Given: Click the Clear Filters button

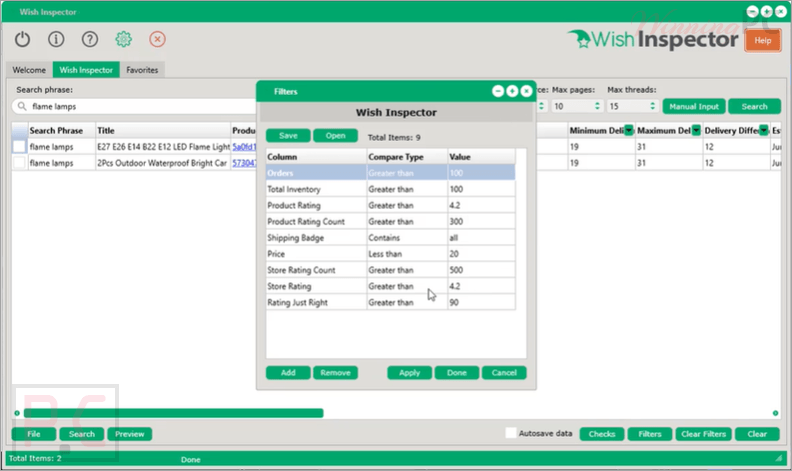Looking at the screenshot, I should (x=703, y=434).
